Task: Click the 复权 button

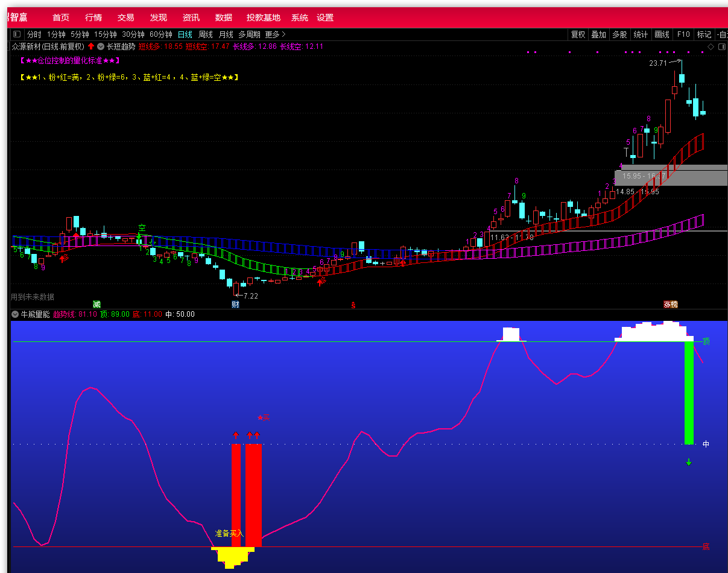Action: click(x=578, y=34)
